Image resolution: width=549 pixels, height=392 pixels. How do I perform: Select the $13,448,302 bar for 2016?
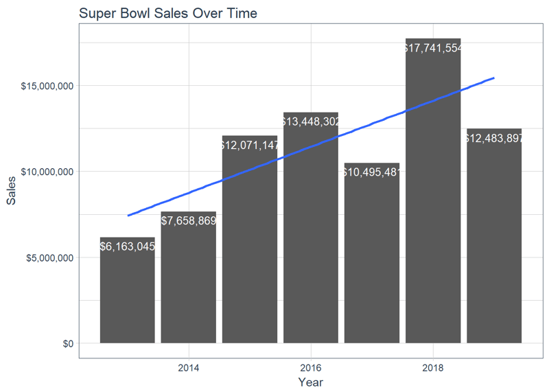click(x=311, y=228)
